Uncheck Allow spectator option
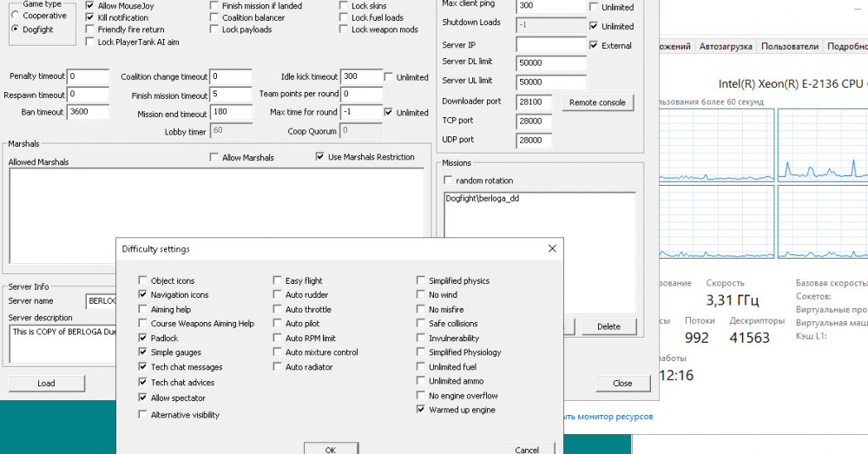 [x=143, y=398]
